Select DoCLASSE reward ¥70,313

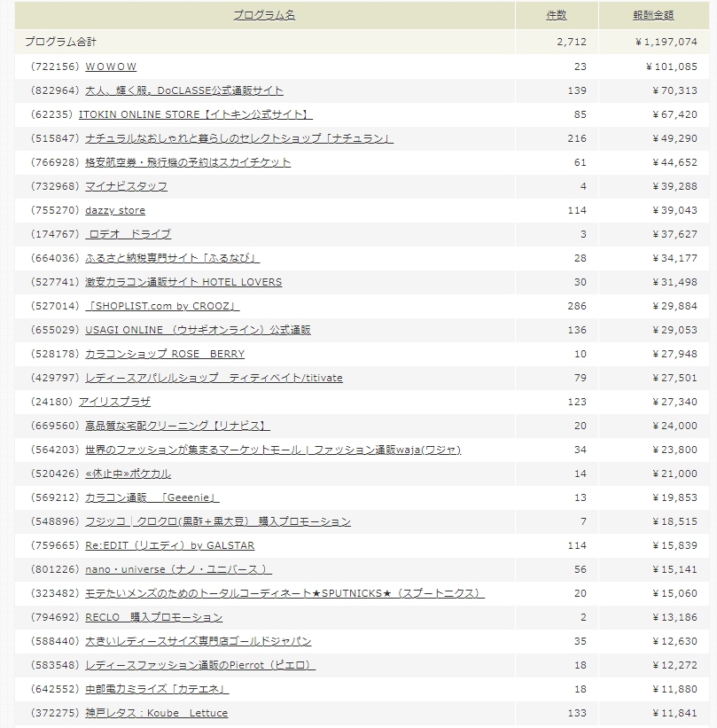pos(674,90)
